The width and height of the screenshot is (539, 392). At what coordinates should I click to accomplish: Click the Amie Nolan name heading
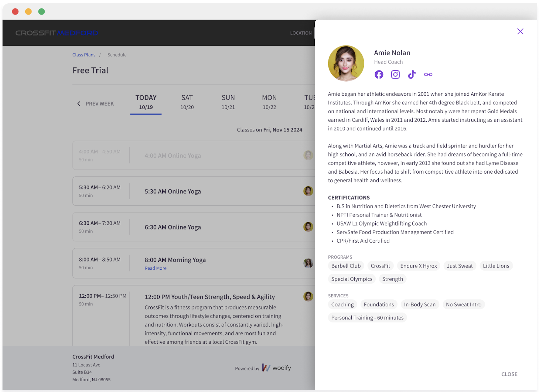(x=392, y=53)
